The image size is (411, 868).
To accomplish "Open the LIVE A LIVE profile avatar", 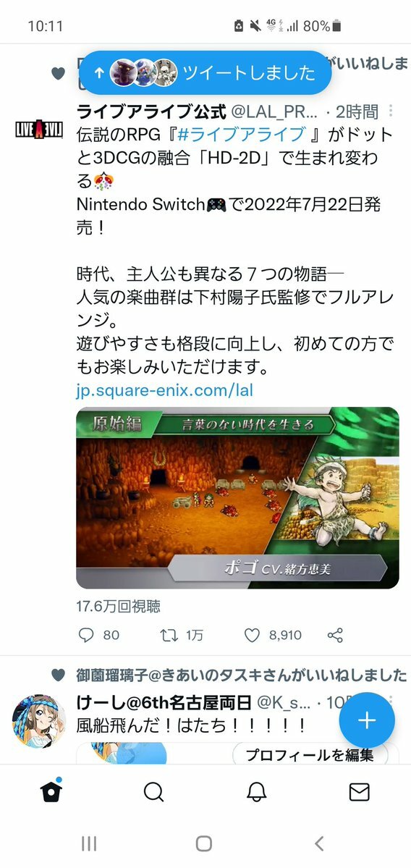I will 39,130.
